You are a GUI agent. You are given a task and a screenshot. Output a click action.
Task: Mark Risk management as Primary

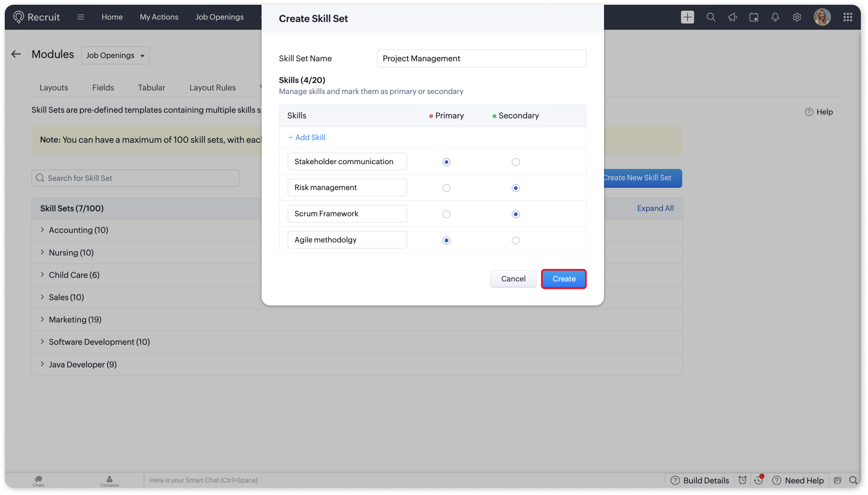click(x=446, y=188)
